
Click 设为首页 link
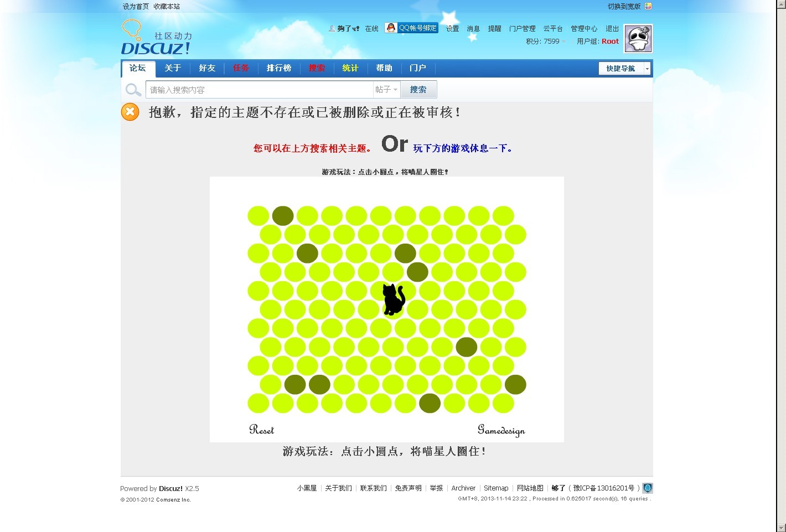pos(136,7)
